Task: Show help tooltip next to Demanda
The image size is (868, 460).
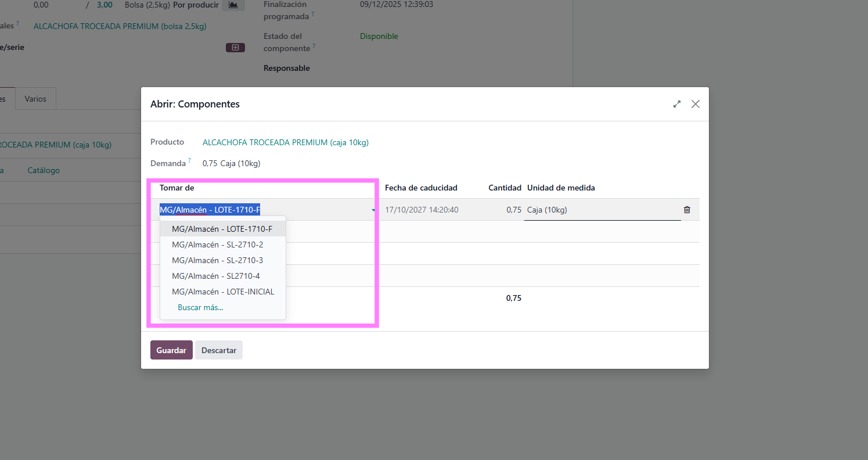Action: point(189,161)
